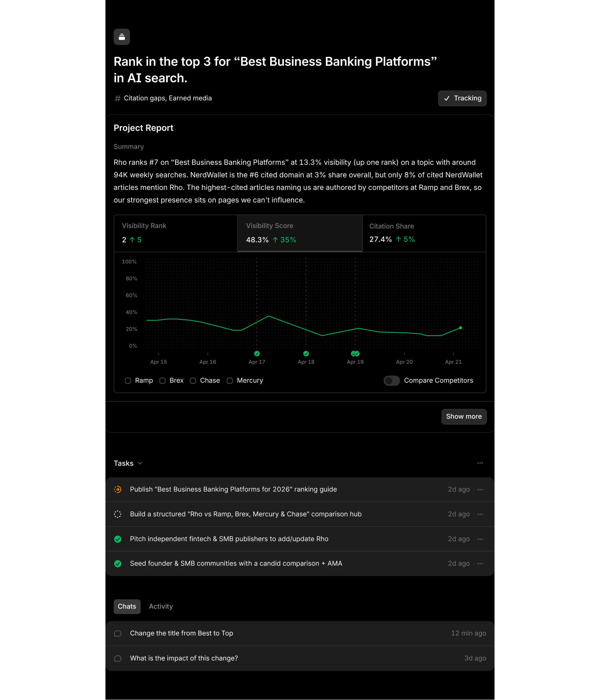Collapse the Tasks section chevron
Image resolution: width=600 pixels, height=700 pixels.
click(140, 463)
